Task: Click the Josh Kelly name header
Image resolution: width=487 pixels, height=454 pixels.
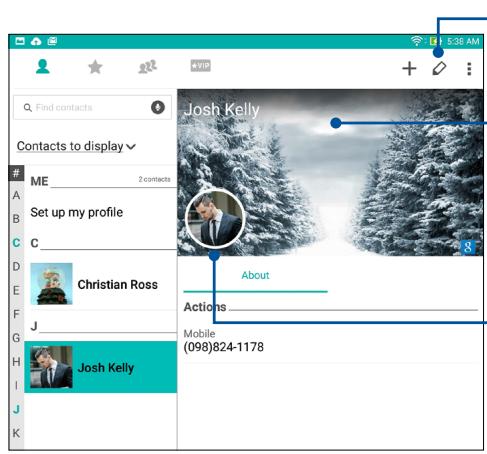Action: click(222, 110)
